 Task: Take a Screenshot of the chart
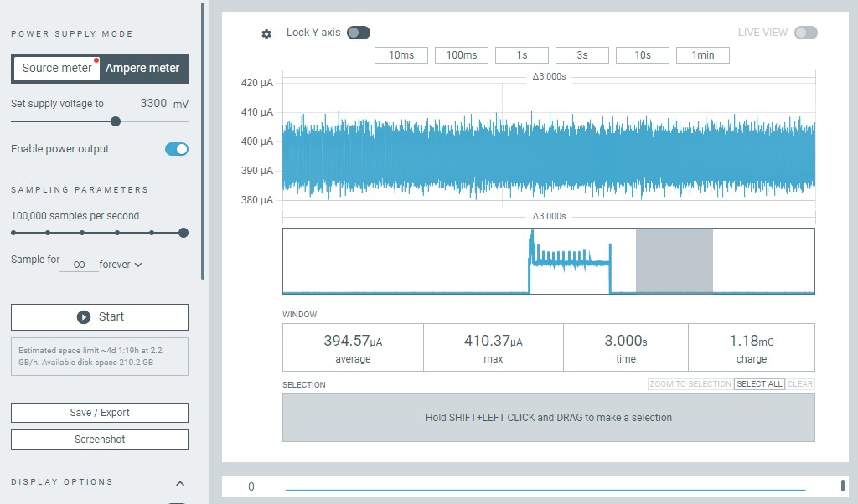click(x=100, y=440)
